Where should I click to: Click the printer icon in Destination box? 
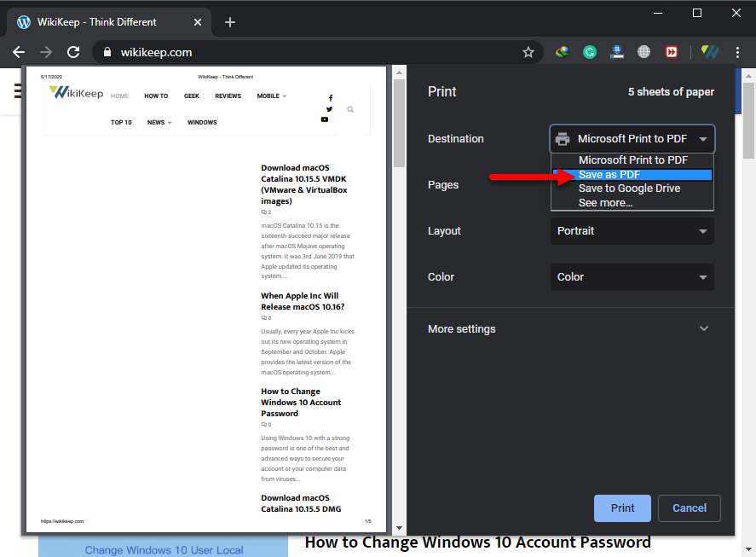pyautogui.click(x=563, y=139)
